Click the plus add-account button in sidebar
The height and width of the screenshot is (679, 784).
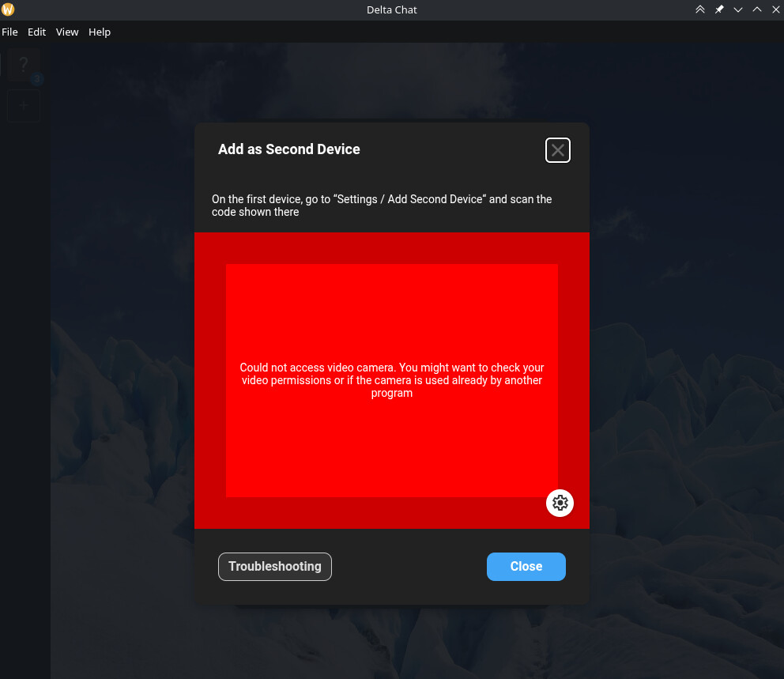click(x=24, y=105)
